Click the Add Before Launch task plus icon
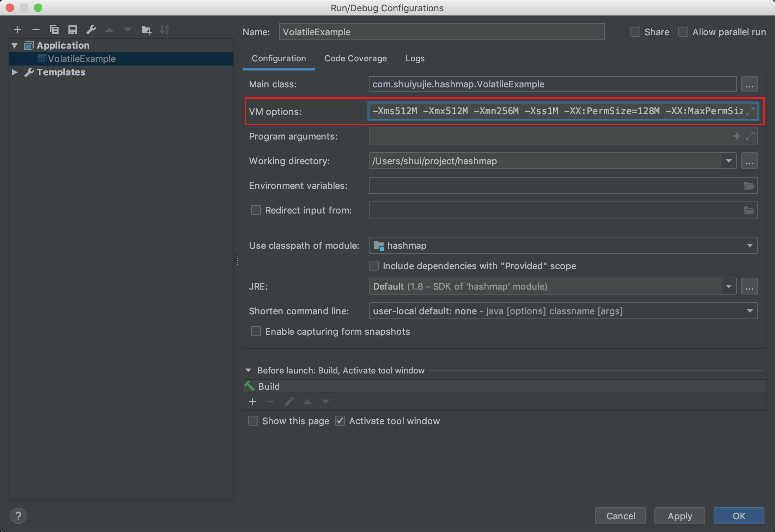The height and width of the screenshot is (532, 775). pos(252,402)
